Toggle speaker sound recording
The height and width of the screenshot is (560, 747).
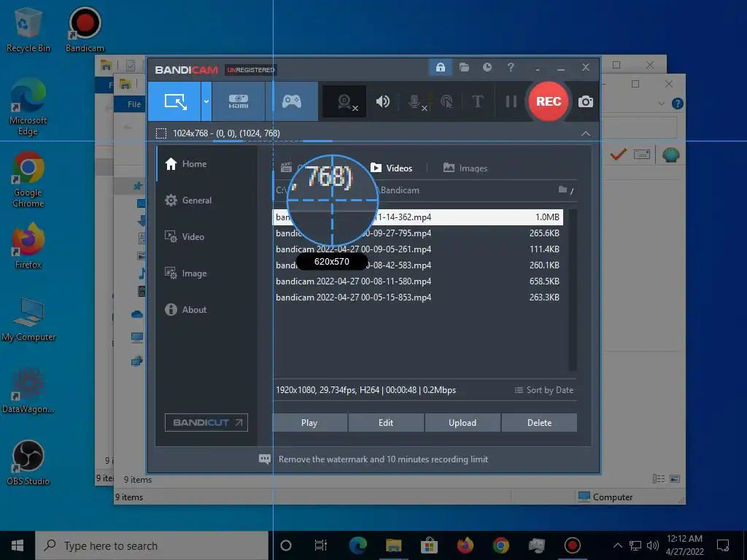coord(382,101)
